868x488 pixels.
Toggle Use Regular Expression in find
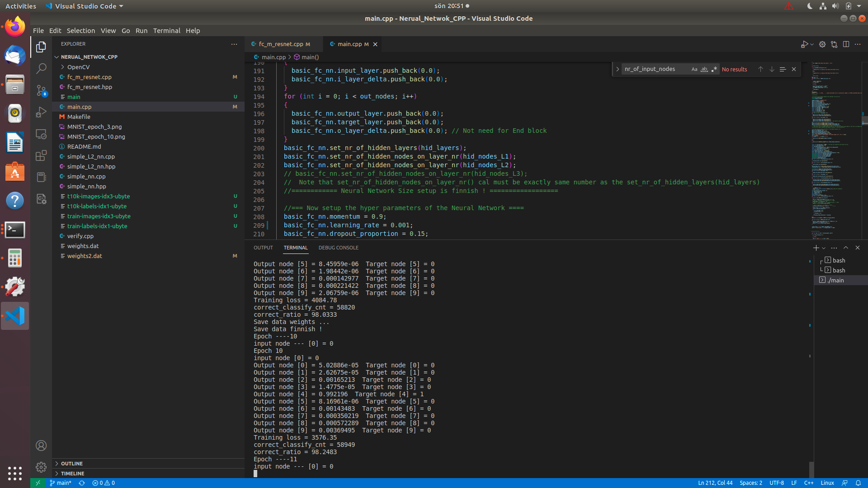click(x=714, y=69)
